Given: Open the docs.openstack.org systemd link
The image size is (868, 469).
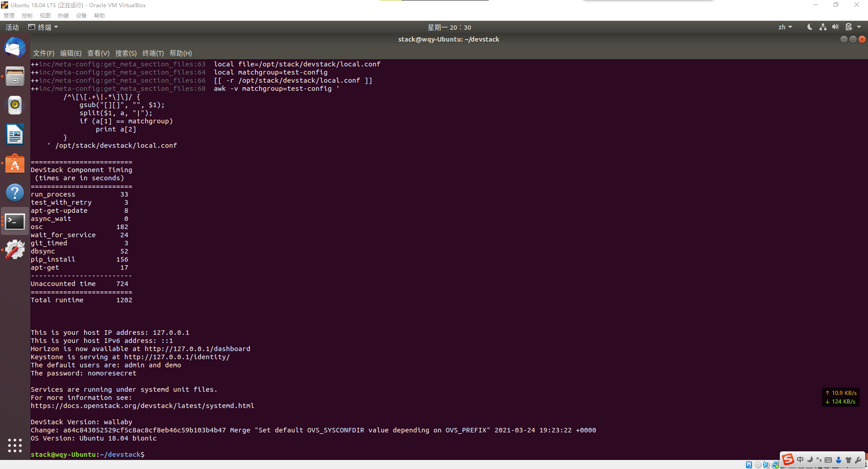Looking at the screenshot, I should point(142,406).
